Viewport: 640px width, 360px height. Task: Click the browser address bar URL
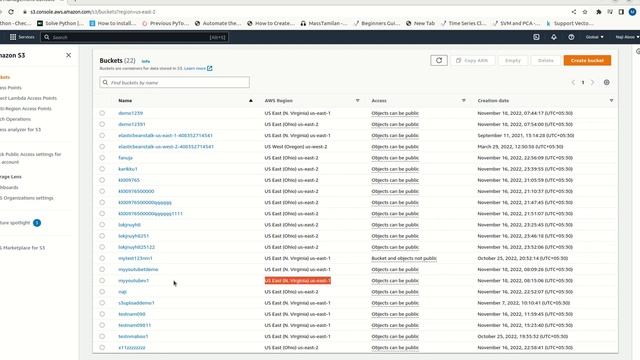click(x=93, y=12)
